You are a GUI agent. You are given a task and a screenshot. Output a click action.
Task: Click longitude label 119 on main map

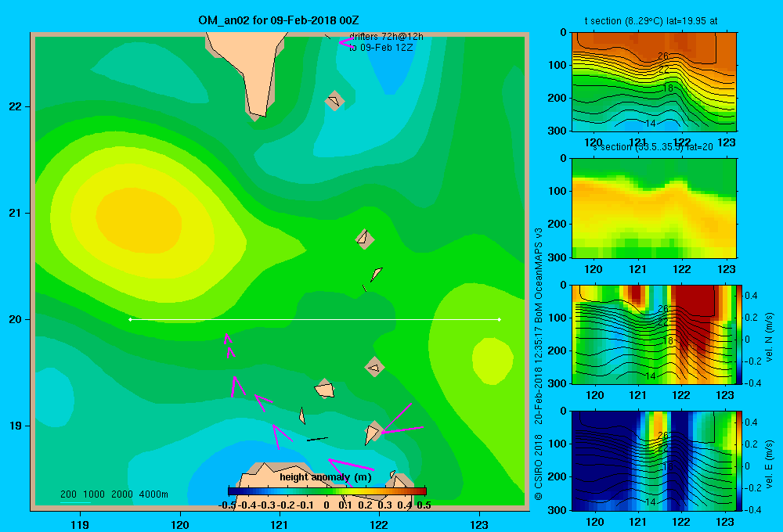click(x=80, y=524)
